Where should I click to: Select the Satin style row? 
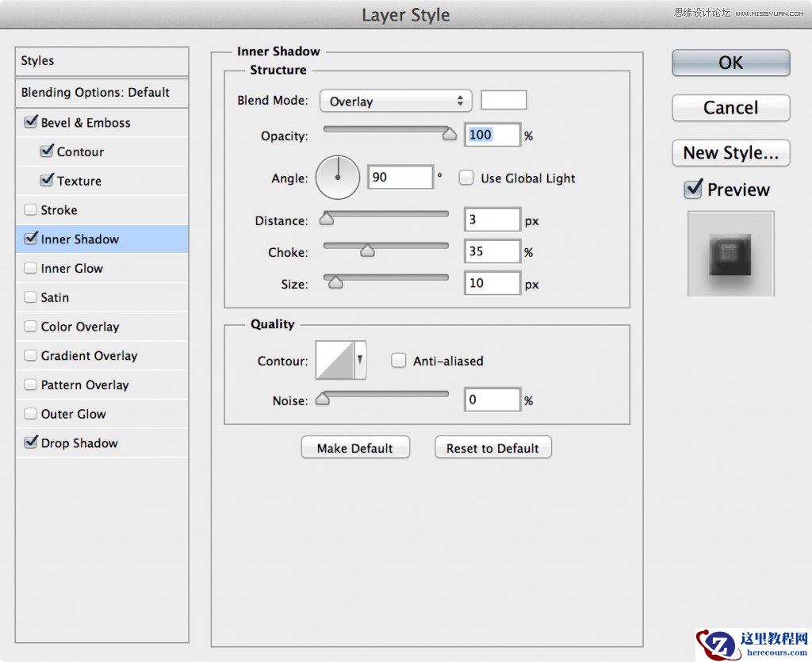pyautogui.click(x=102, y=297)
